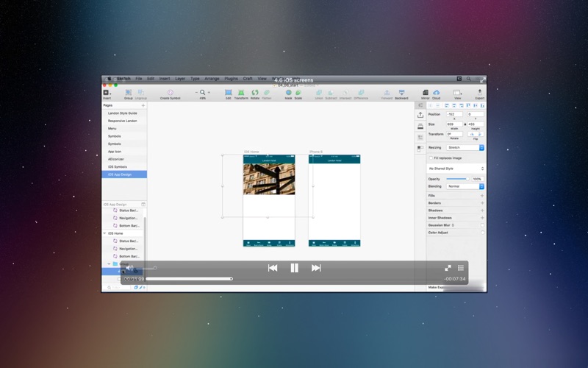This screenshot has width=588, height=368.
Task: Click the Scale toolbar icon
Action: pyautogui.click(x=298, y=94)
